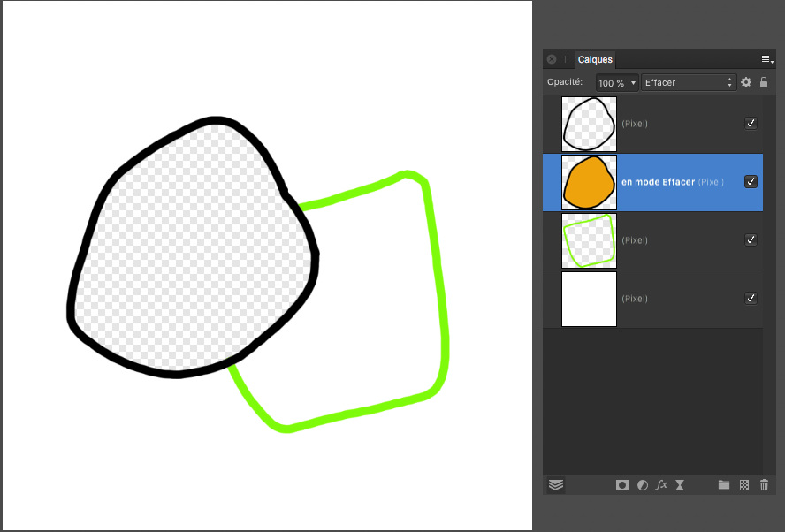Select the green outline layer thumbnail
785x532 pixels.
[x=590, y=240]
